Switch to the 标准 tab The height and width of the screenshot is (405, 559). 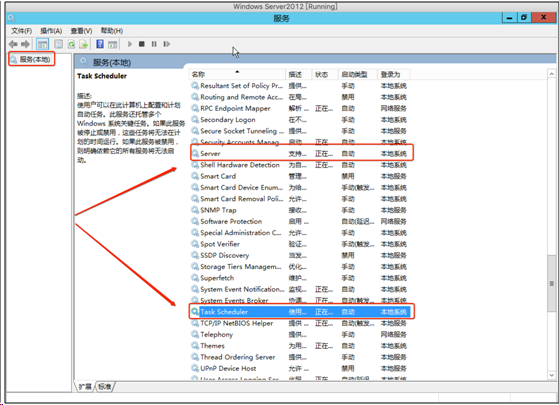(104, 386)
